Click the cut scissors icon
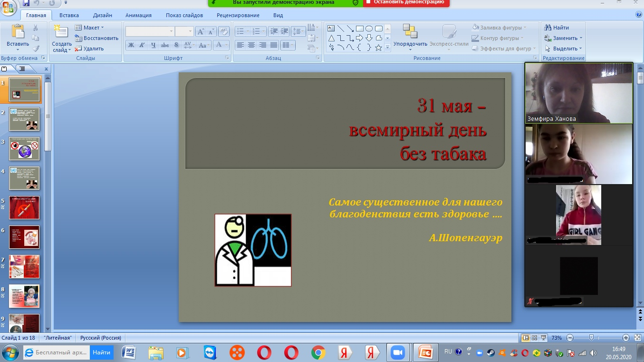644x362 pixels. [x=36, y=28]
